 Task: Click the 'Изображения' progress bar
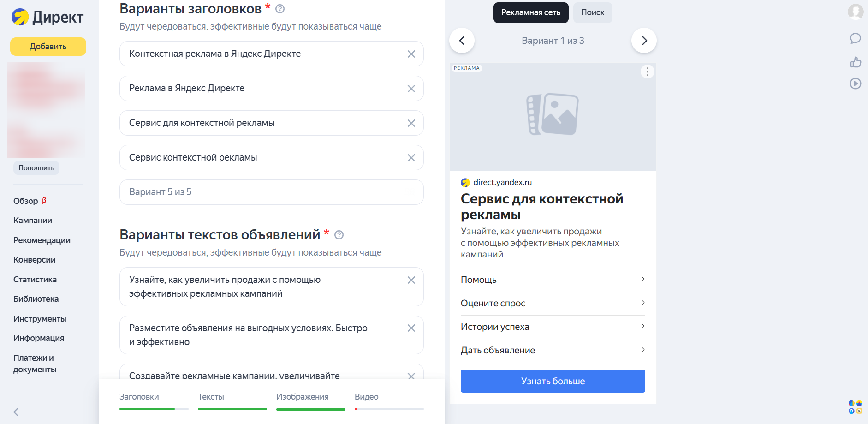tap(311, 409)
